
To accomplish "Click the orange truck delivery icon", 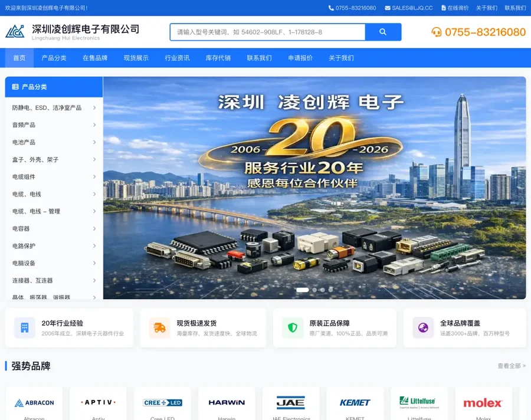I will click(159, 327).
